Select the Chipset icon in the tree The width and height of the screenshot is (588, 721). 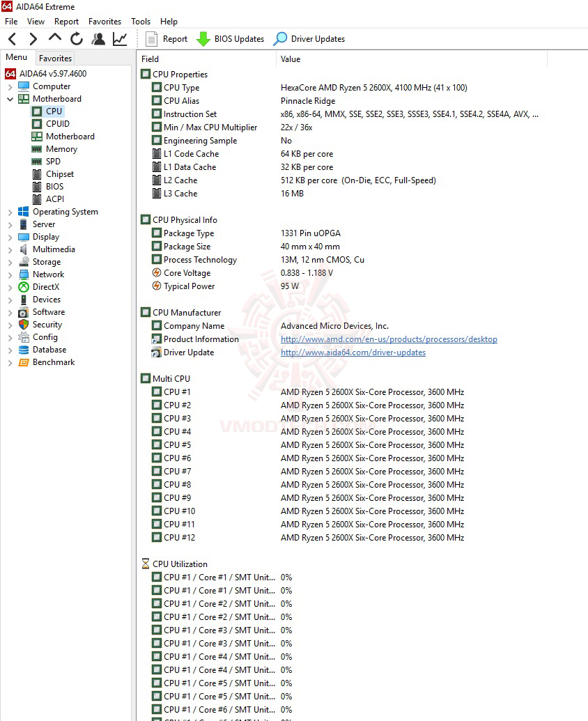point(37,174)
